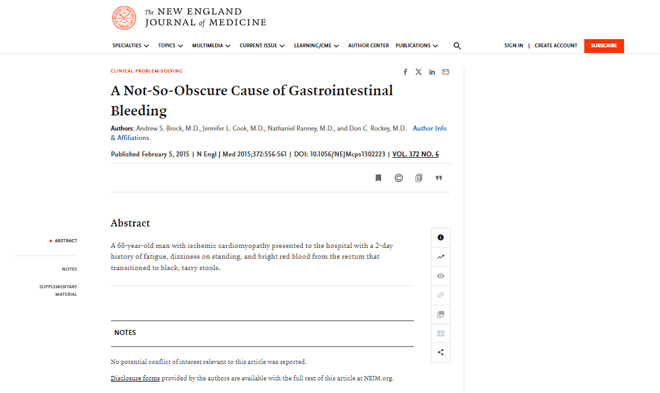660x393 pixels.
Task: Click the Create Account link
Action: [x=556, y=45]
